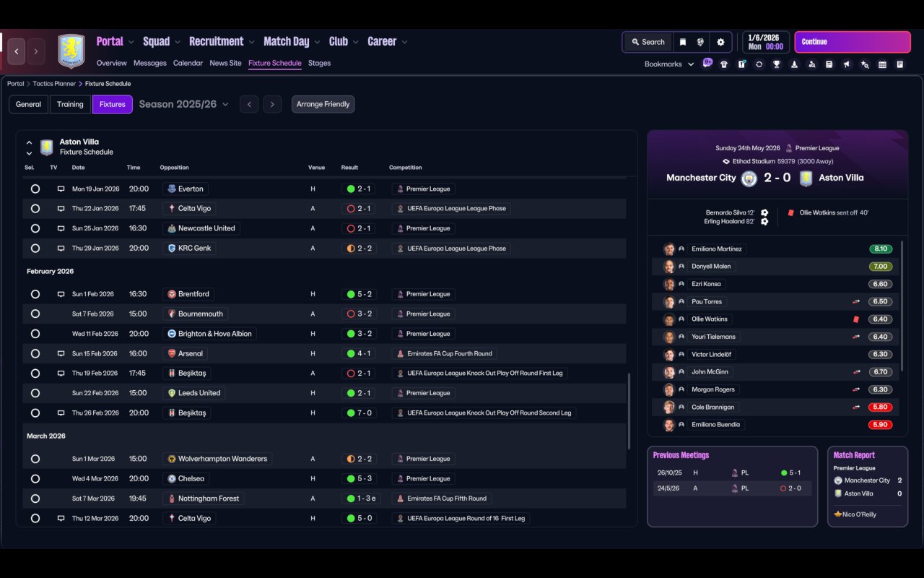Go back with the header back arrow
The width and height of the screenshot is (924, 578).
[17, 51]
